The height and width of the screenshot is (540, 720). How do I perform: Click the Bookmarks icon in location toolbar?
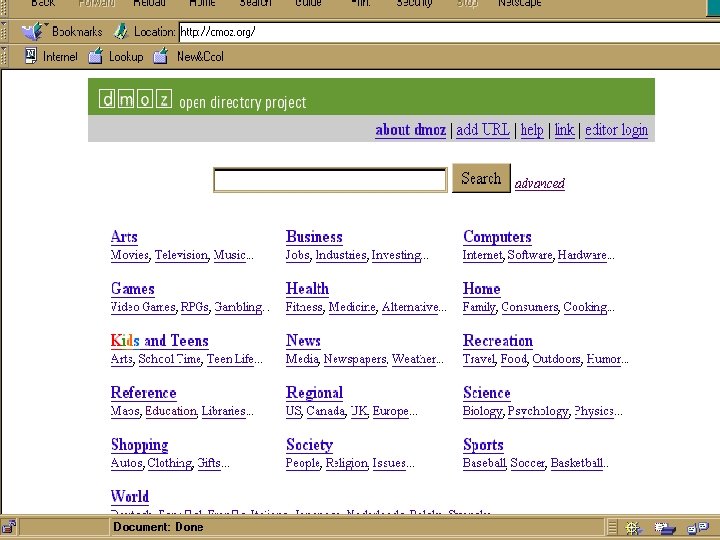pos(34,32)
